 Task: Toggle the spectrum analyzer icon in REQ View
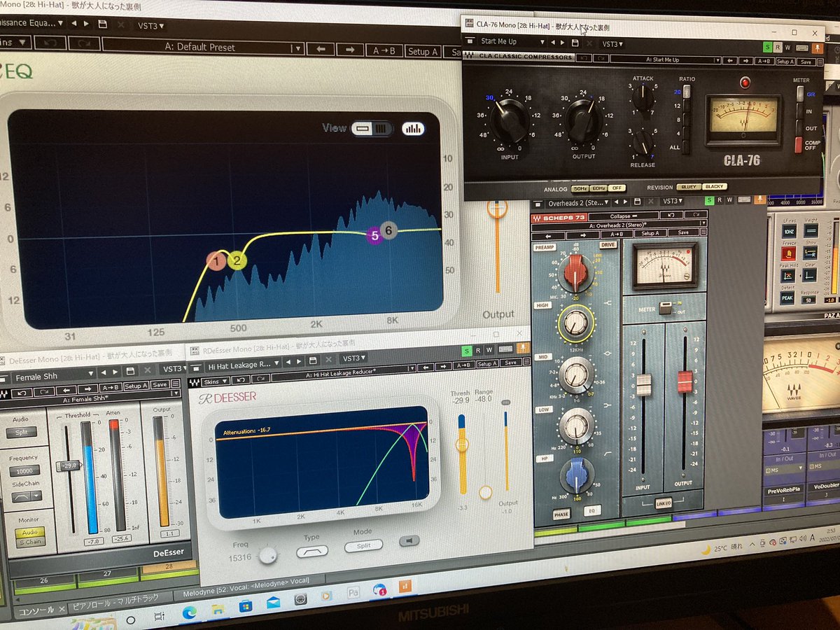coord(413,129)
